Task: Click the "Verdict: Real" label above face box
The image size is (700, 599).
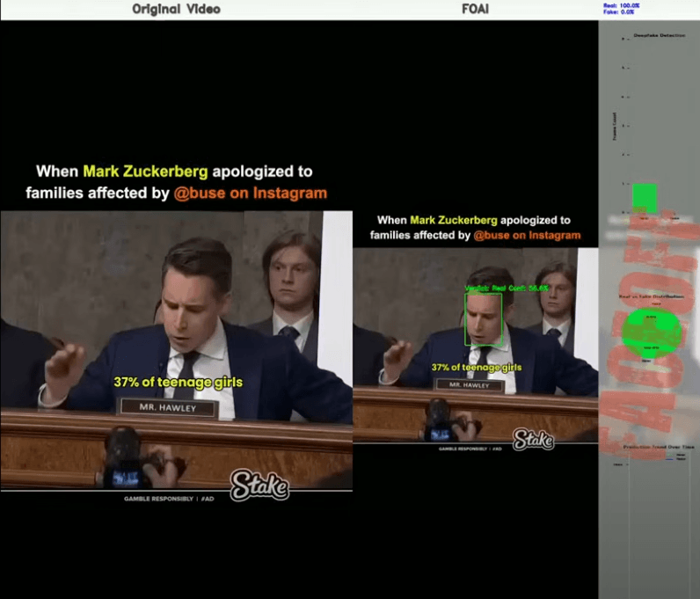Action: point(507,289)
